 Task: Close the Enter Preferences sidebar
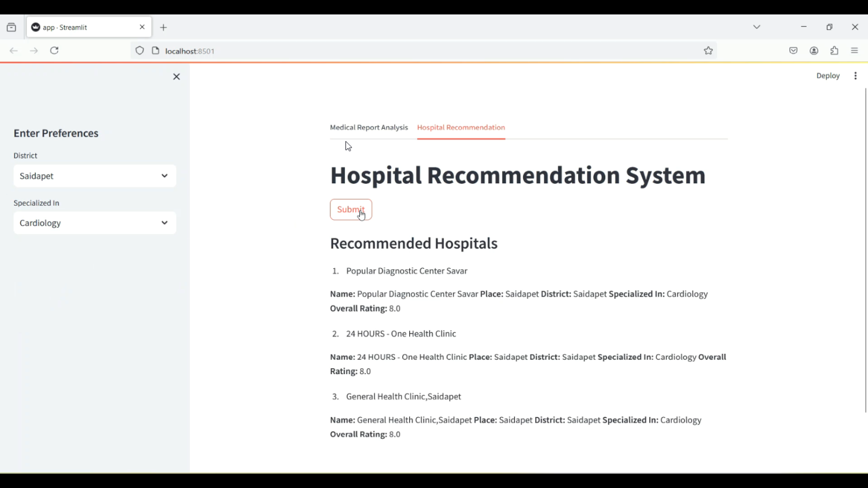click(176, 76)
